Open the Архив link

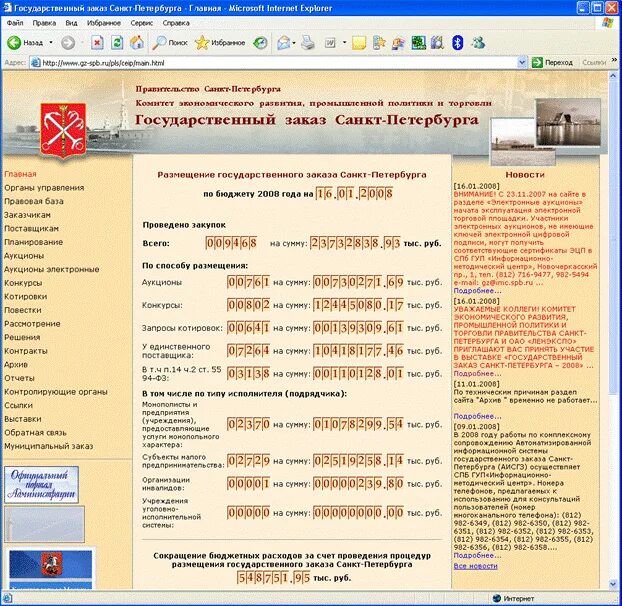(16, 364)
